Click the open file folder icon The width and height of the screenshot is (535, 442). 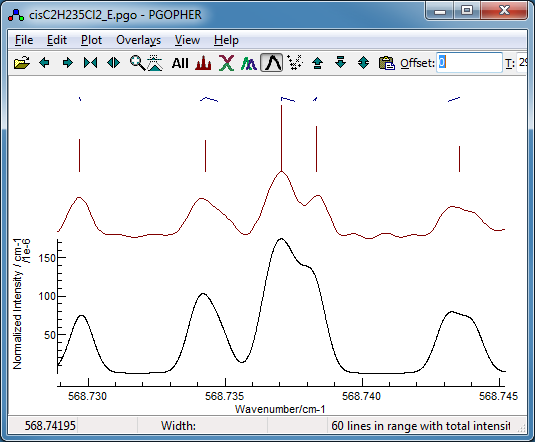21,63
